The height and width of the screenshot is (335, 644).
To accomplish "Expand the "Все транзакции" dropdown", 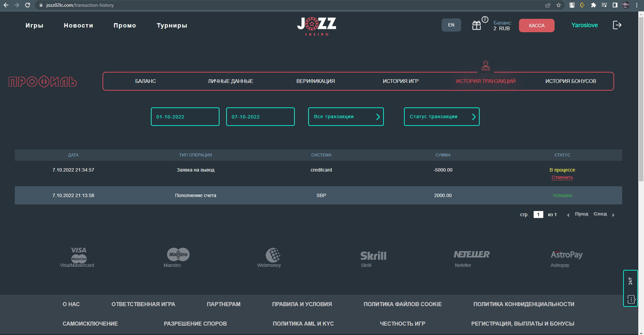I will coord(346,117).
